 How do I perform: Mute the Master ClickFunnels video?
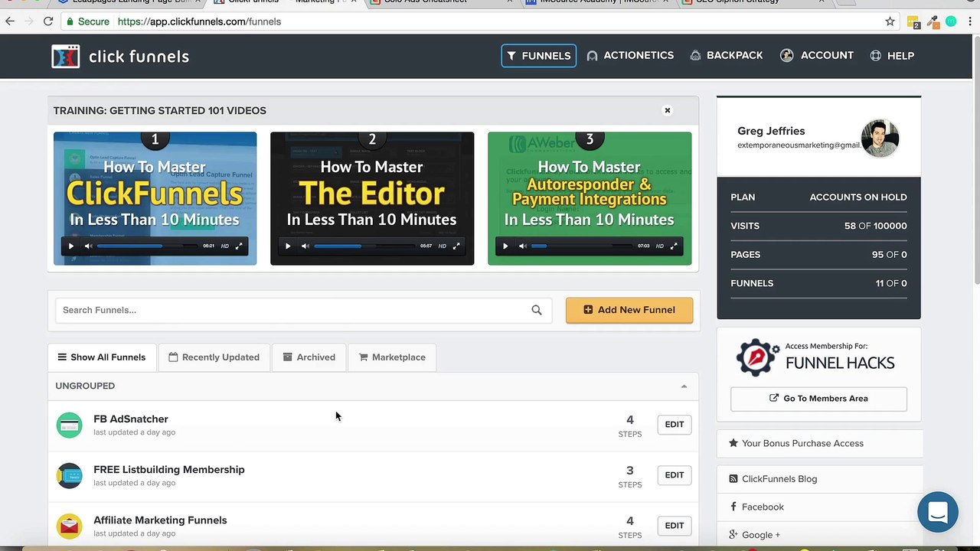coord(88,246)
